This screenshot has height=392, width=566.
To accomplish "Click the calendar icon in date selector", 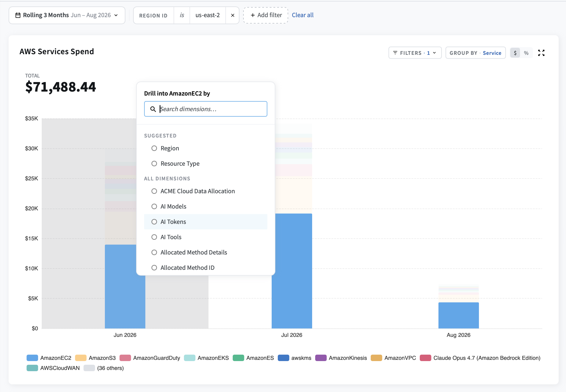I will click(18, 15).
